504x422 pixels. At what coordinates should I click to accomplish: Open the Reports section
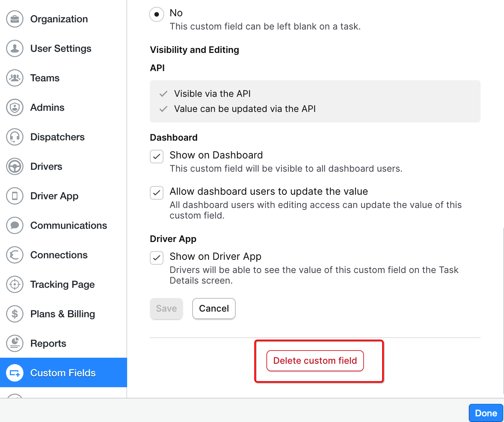pyautogui.click(x=63, y=343)
